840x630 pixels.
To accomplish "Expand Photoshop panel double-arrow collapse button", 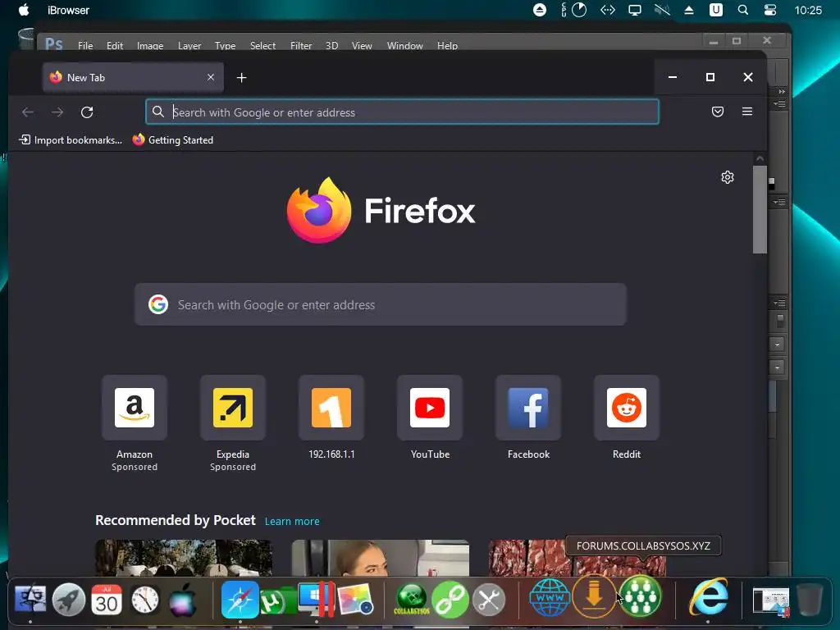I will pyautogui.click(x=782, y=91).
